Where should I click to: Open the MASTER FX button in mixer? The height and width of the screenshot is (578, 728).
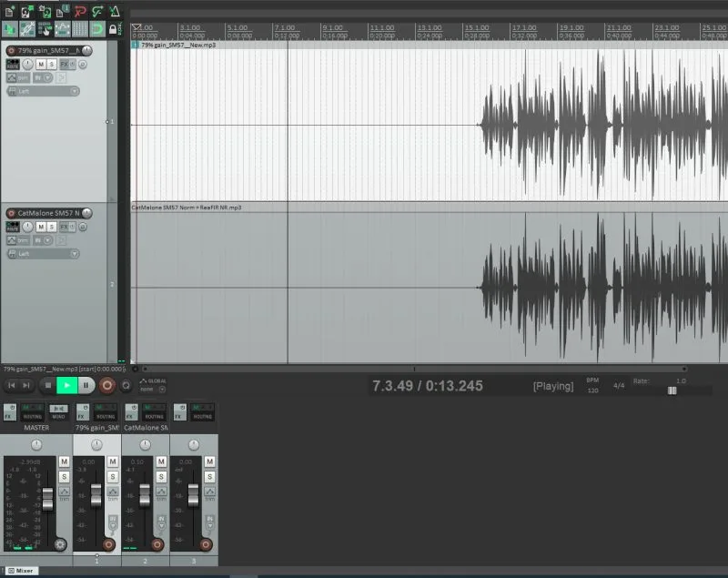8,412
